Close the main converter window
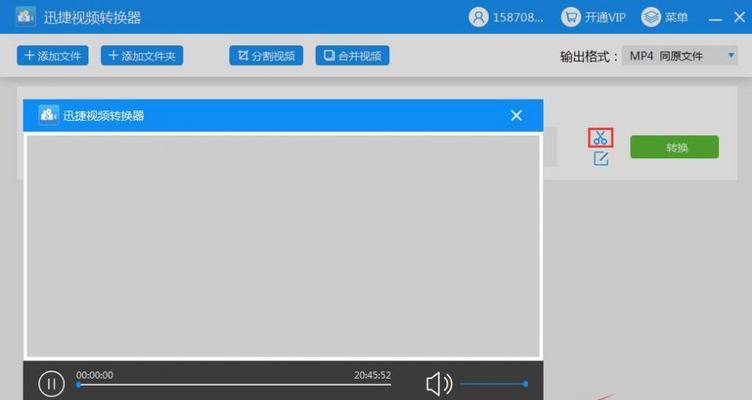 739,17
